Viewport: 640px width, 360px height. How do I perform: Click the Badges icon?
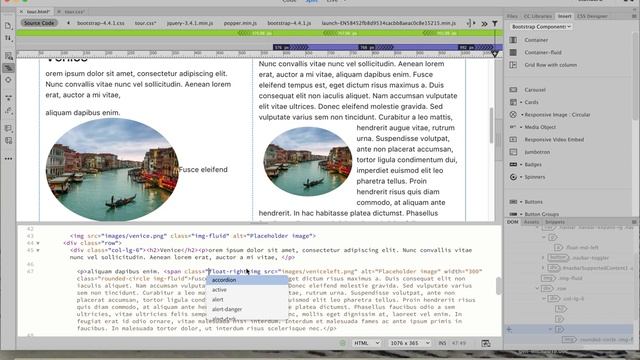pos(513,164)
